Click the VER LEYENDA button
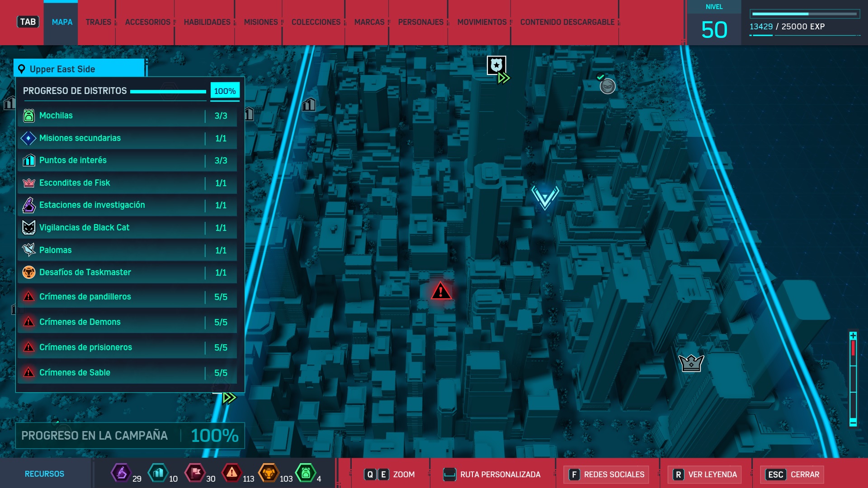This screenshot has height=488, width=868. point(704,474)
